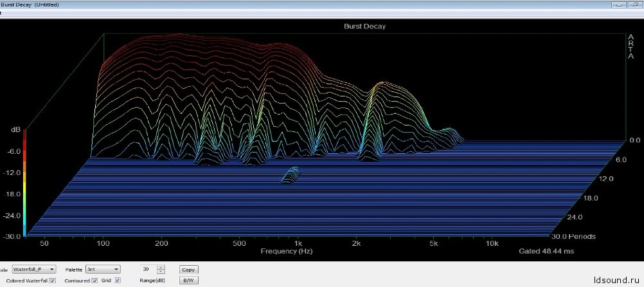Click the 'Gated 48.44 ms' text

tap(546, 251)
